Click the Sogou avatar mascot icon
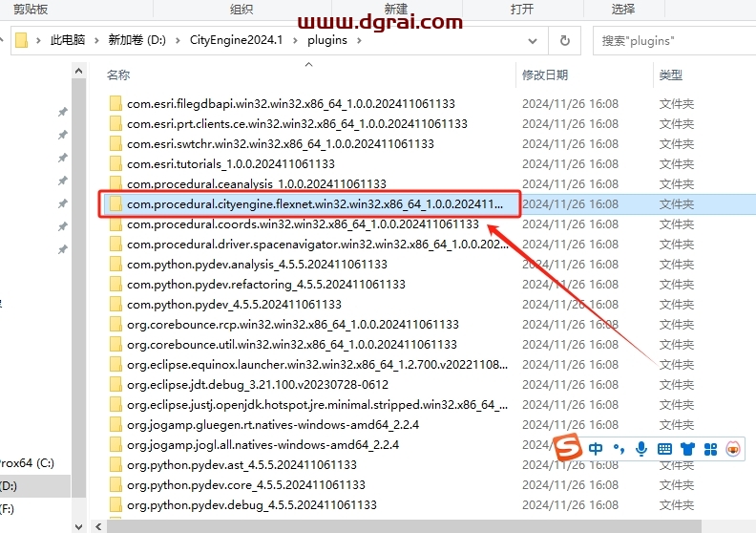This screenshot has height=533, width=756. pos(733,448)
